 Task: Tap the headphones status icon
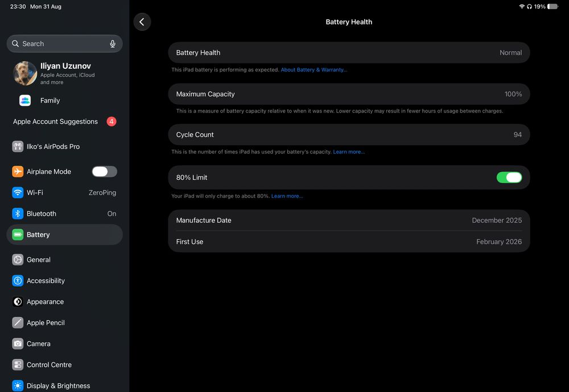click(529, 6)
